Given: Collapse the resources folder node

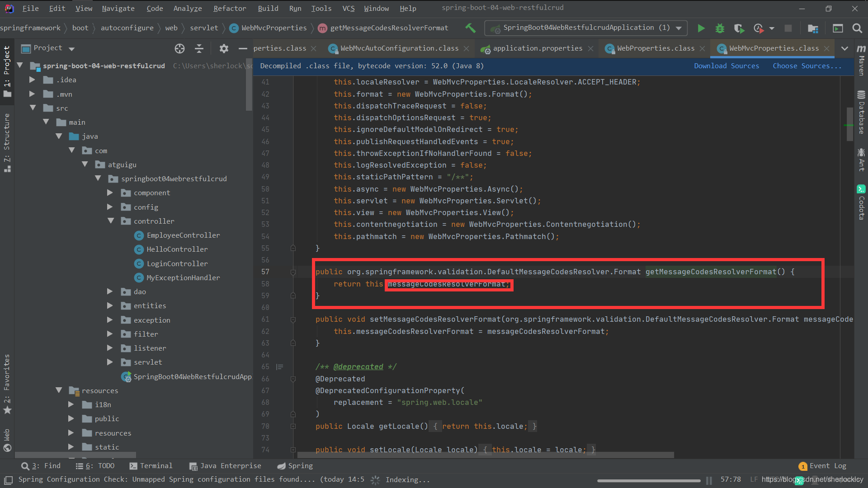Looking at the screenshot, I should point(59,390).
